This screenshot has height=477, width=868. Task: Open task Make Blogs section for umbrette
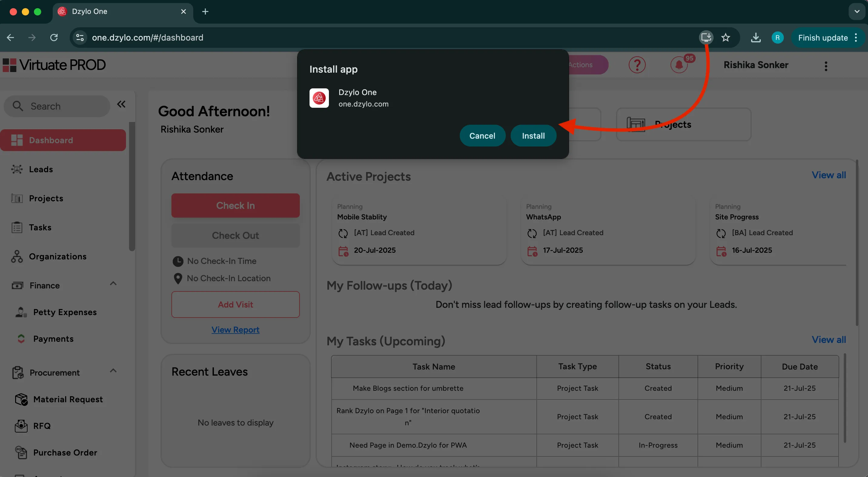[x=408, y=388]
